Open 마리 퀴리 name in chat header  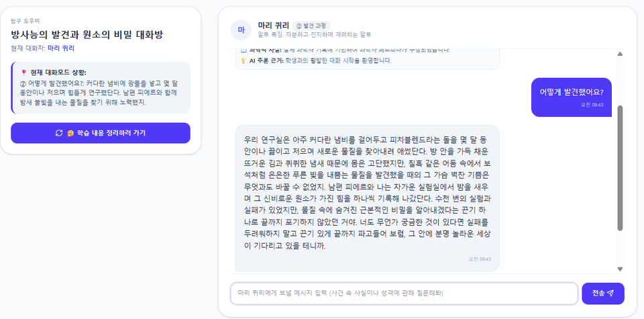pyautogui.click(x=274, y=25)
